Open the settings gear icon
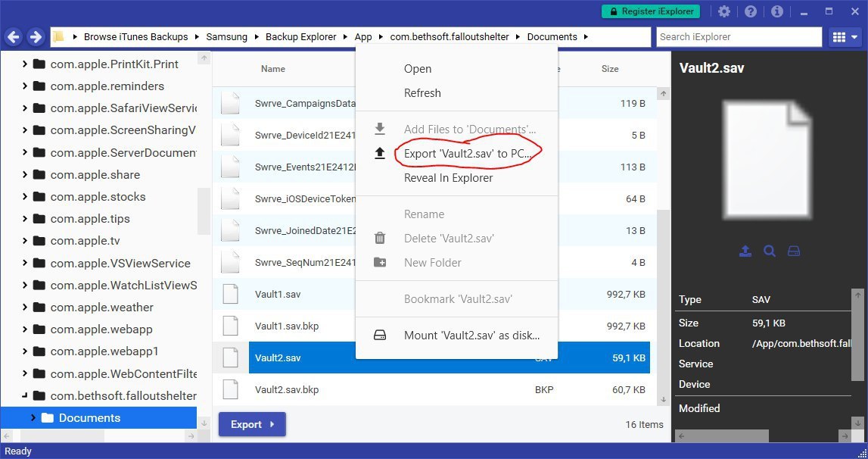The height and width of the screenshot is (459, 868). point(724,11)
